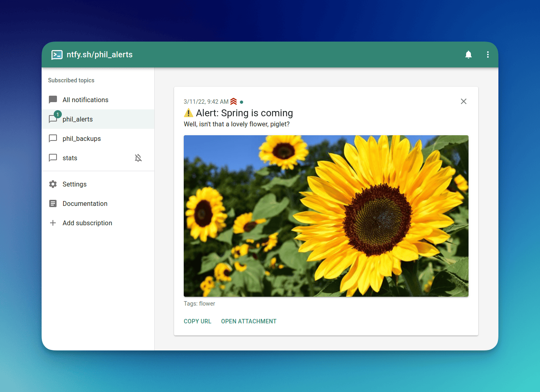Dismiss the Spring is coming notification
This screenshot has width=540, height=392.
[x=463, y=101]
